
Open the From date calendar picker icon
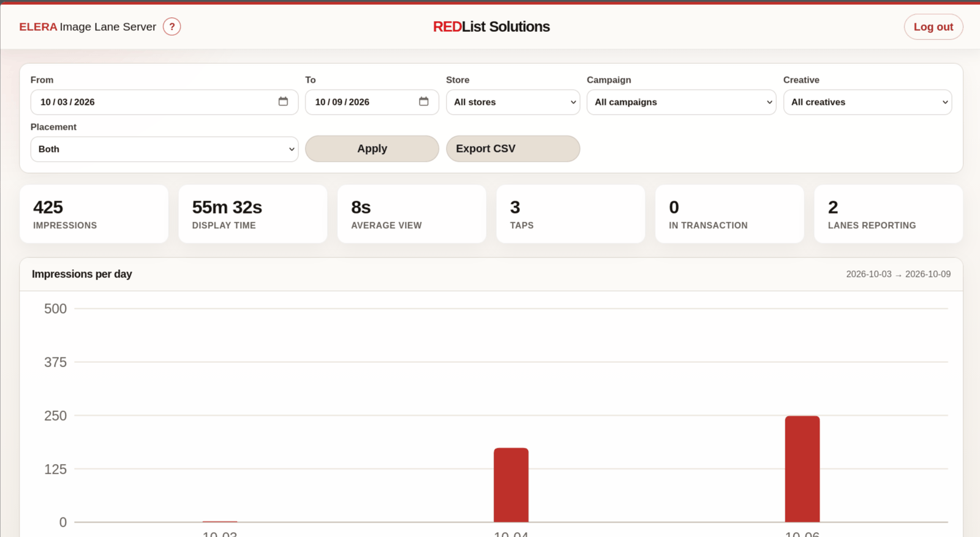[x=283, y=102]
